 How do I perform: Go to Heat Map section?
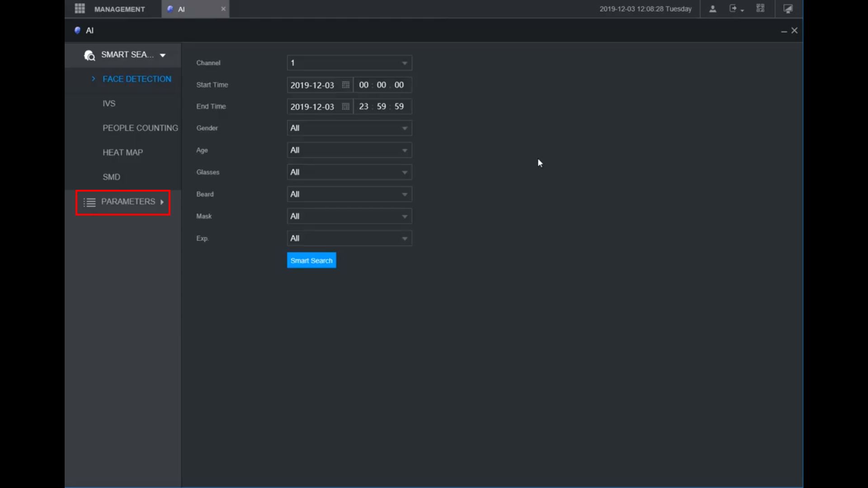coord(123,152)
